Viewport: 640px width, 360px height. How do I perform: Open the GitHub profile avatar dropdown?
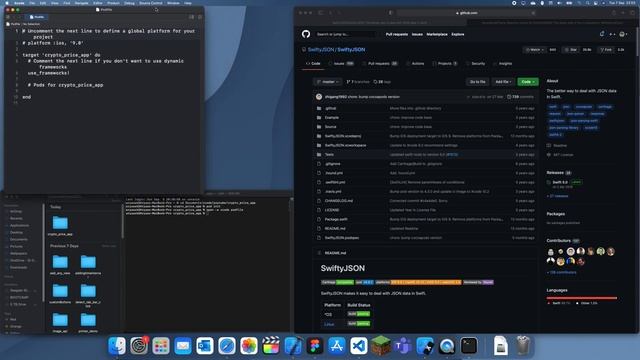tap(623, 34)
